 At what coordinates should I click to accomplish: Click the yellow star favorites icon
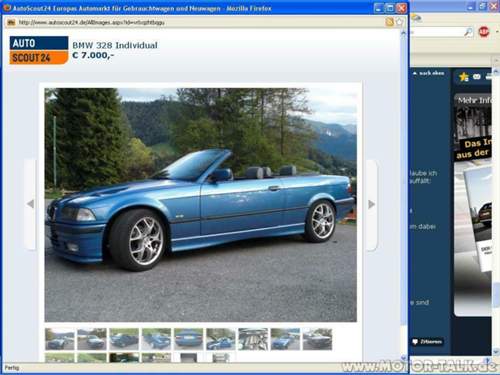[464, 77]
